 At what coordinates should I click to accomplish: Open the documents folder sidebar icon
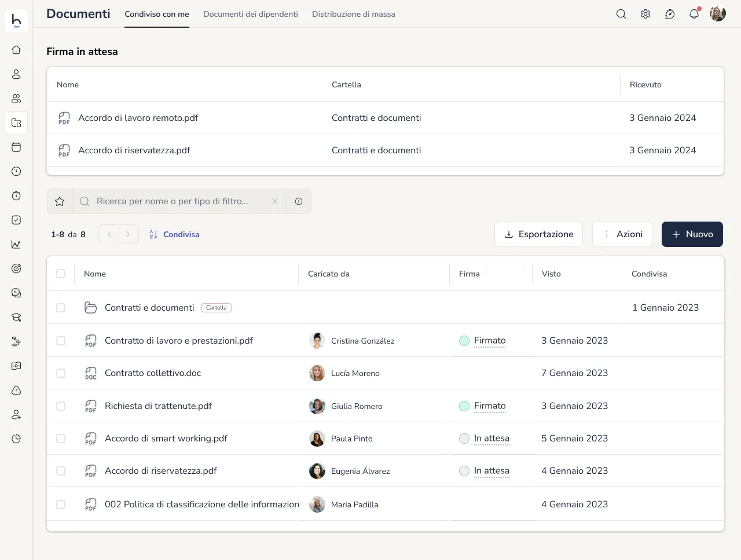[16, 123]
